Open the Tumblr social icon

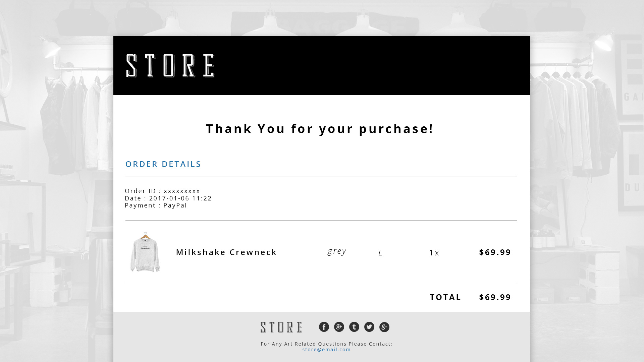tap(354, 327)
